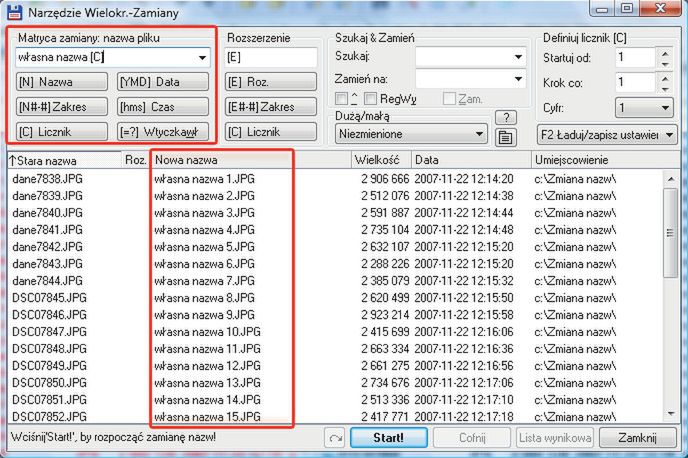Image resolution: width=688 pixels, height=458 pixels.
Task: Select file DSC07848.JPG
Action: click(x=50, y=349)
